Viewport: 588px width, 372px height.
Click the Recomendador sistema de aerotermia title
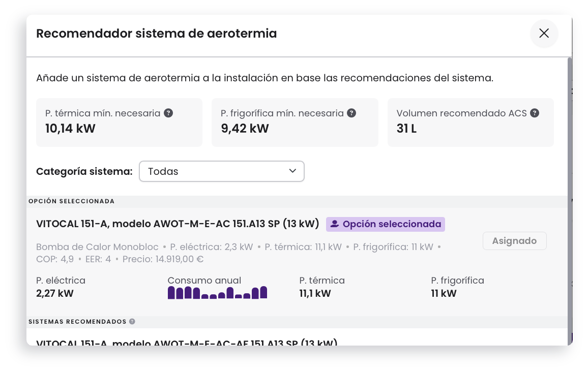156,34
